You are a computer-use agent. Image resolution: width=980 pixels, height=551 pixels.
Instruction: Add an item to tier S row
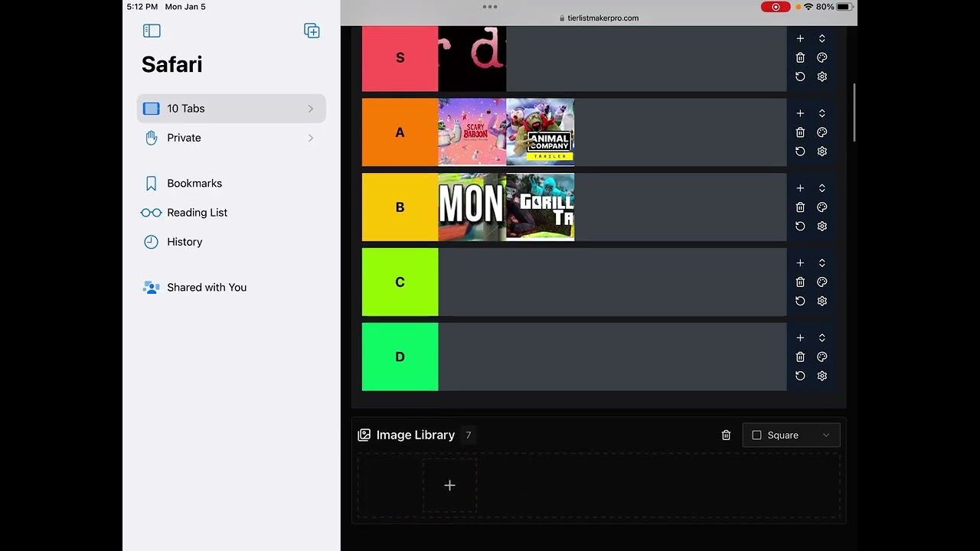(800, 38)
